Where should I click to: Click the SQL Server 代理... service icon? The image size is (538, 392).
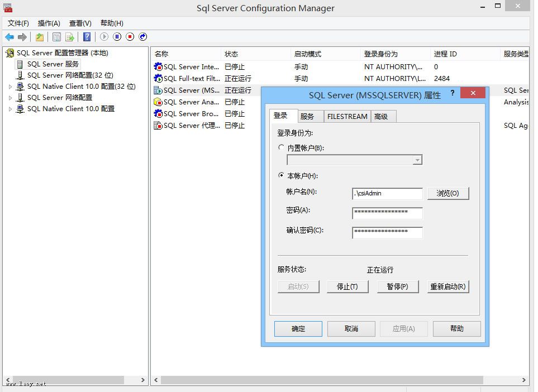158,126
